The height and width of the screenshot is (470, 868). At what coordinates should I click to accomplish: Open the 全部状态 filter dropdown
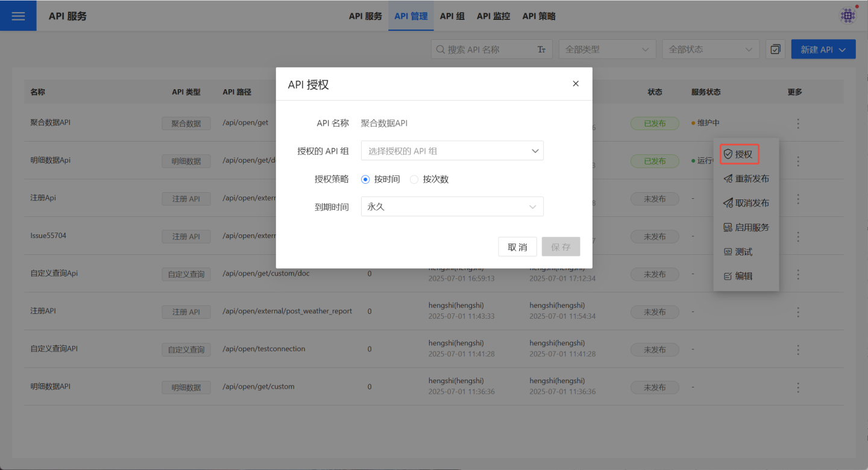[x=710, y=49]
